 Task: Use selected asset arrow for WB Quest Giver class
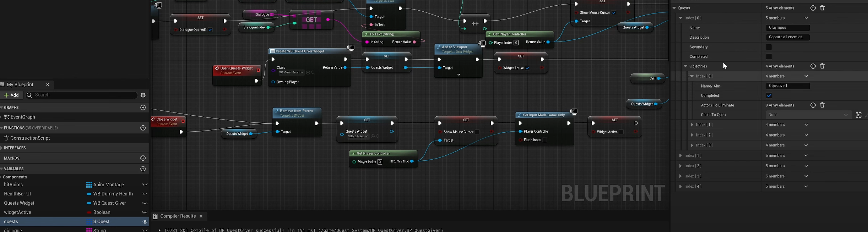click(308, 73)
